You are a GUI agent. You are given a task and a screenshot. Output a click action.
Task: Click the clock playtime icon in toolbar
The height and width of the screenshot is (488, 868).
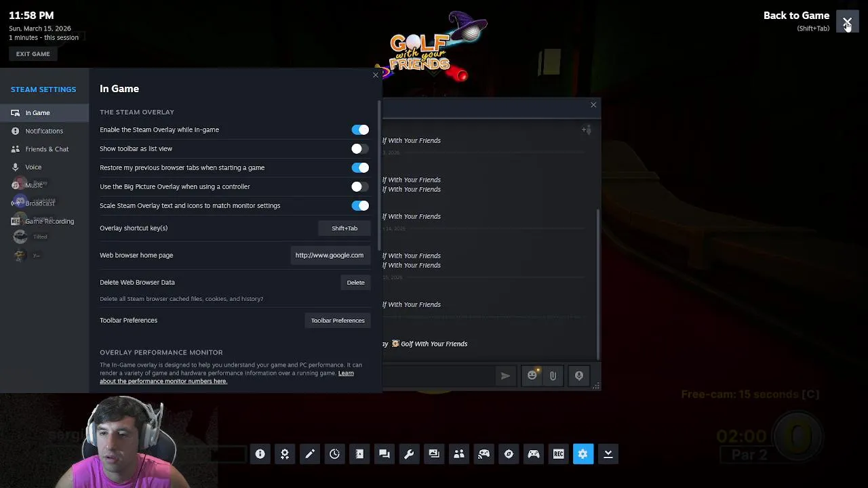334,454
